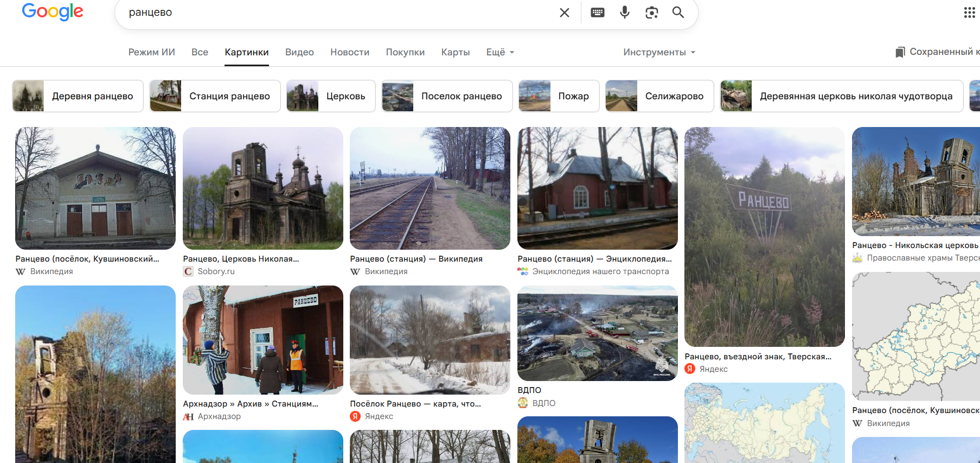980x463 pixels.
Task: Filter by Поселок ранцево chip
Action: [x=447, y=96]
